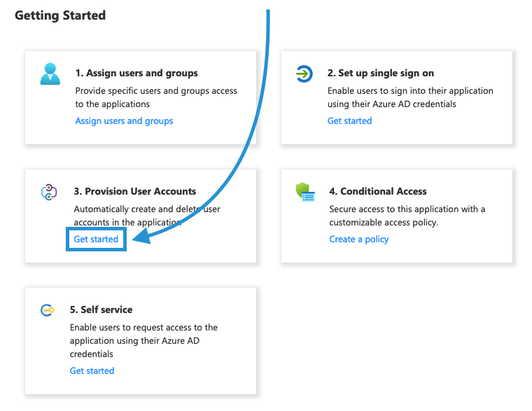
Task: Click the '4. Conditional Access' heading
Action: click(x=378, y=191)
